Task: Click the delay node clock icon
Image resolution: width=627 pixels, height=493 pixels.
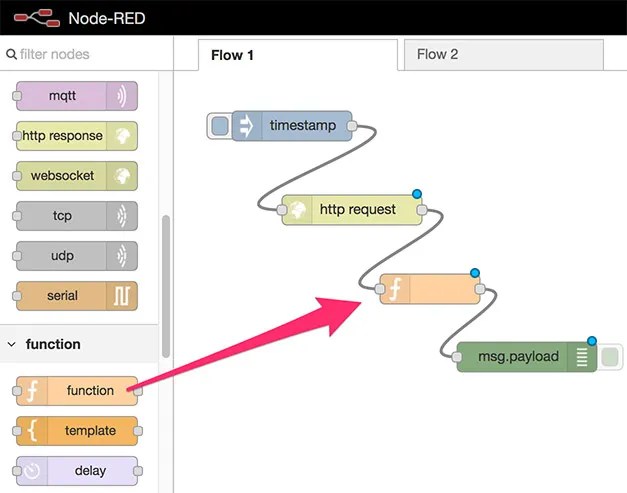Action: 32,471
